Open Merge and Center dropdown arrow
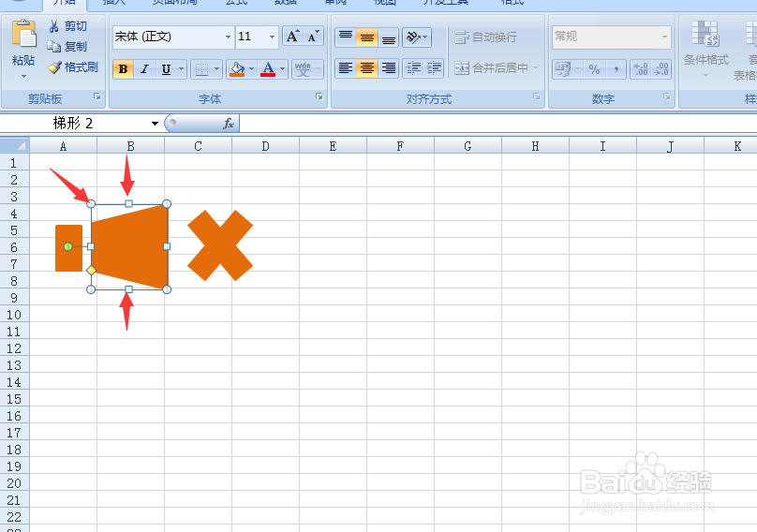The height and width of the screenshot is (532, 757). click(535, 68)
